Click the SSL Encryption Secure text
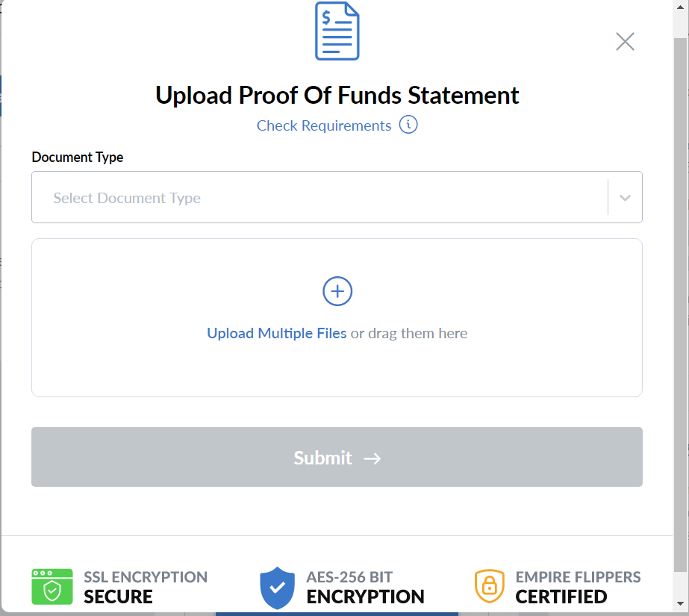This screenshot has width=689, height=616. click(x=146, y=587)
